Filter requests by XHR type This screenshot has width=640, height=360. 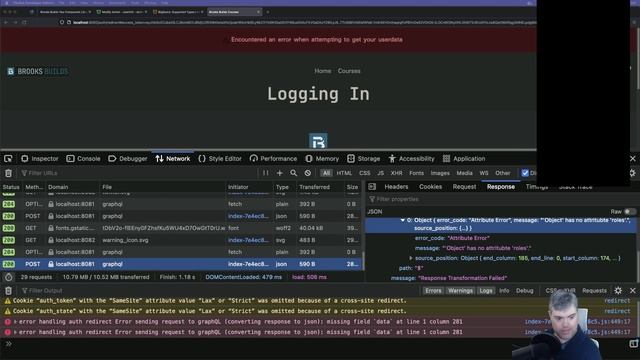(x=396, y=173)
